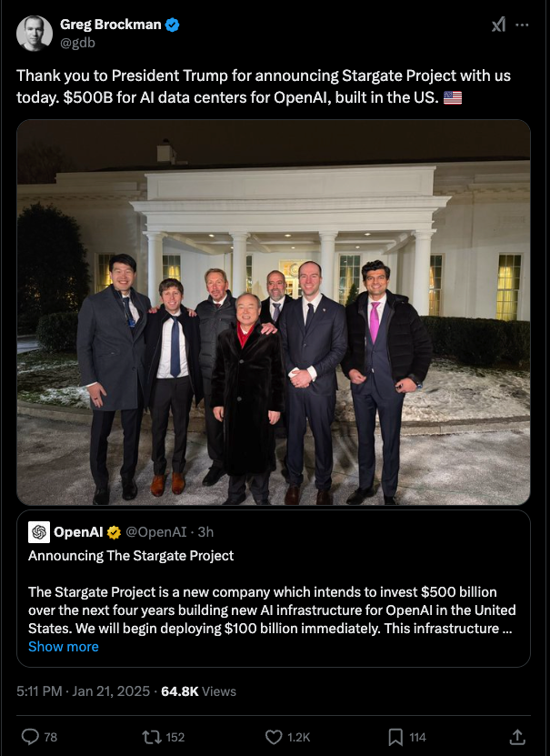Open the @OpenAI handle in quoted tweet
Viewport: 550px width, 756px height.
coord(156,532)
